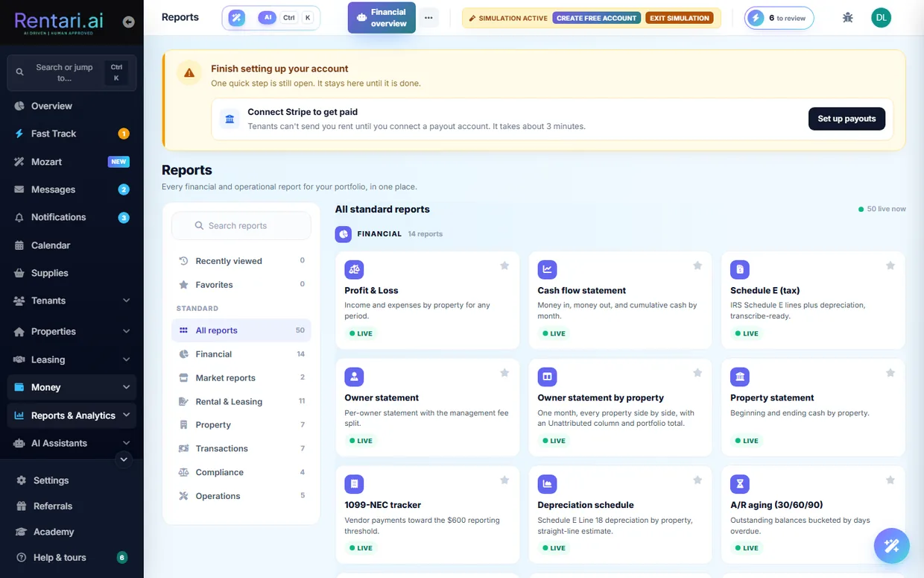The width and height of the screenshot is (924, 578).
Task: Click the Fast Track lightning icon
Action: pos(19,133)
